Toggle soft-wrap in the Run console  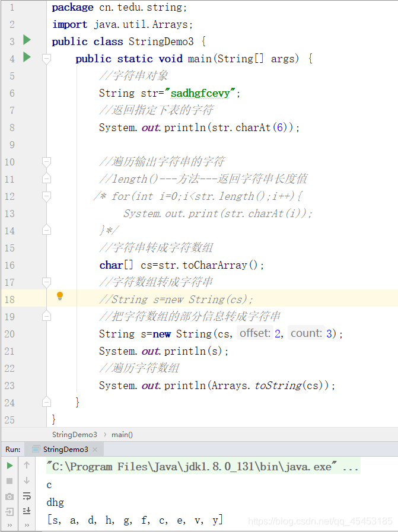[27, 496]
